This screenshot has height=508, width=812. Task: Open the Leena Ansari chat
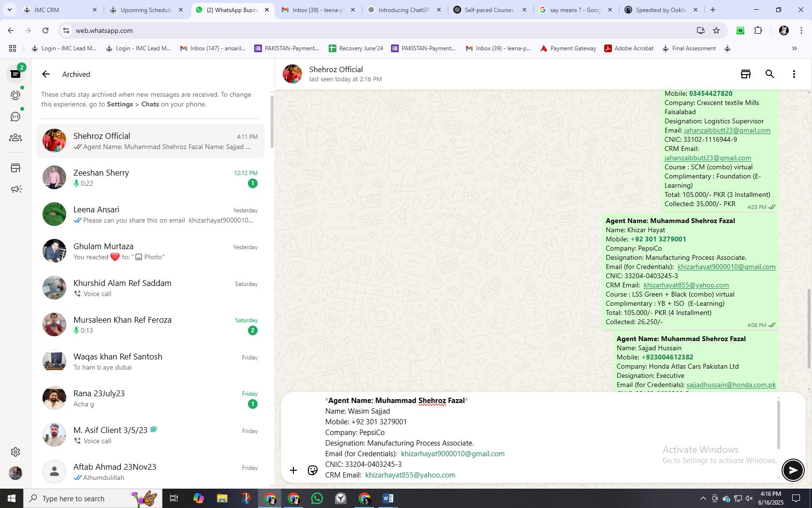point(150,214)
